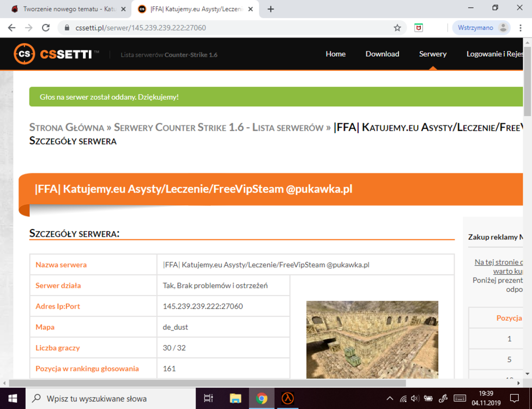Click the Tak, Brak problemów i ostrzeżeń text
This screenshot has width=532, height=409.
[215, 285]
